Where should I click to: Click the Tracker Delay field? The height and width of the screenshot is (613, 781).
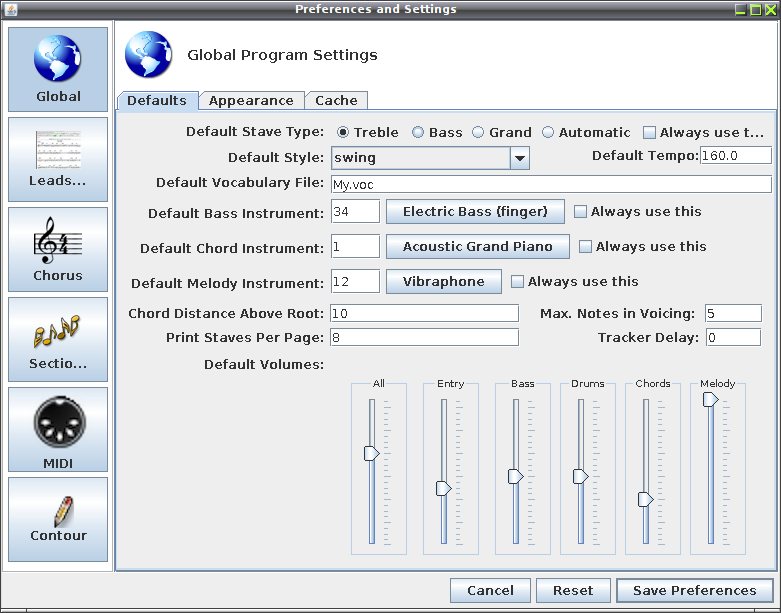pyautogui.click(x=733, y=337)
